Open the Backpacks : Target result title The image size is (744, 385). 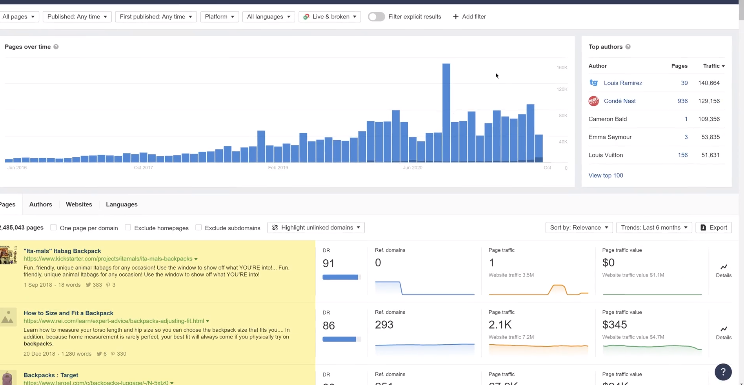[x=51, y=375]
